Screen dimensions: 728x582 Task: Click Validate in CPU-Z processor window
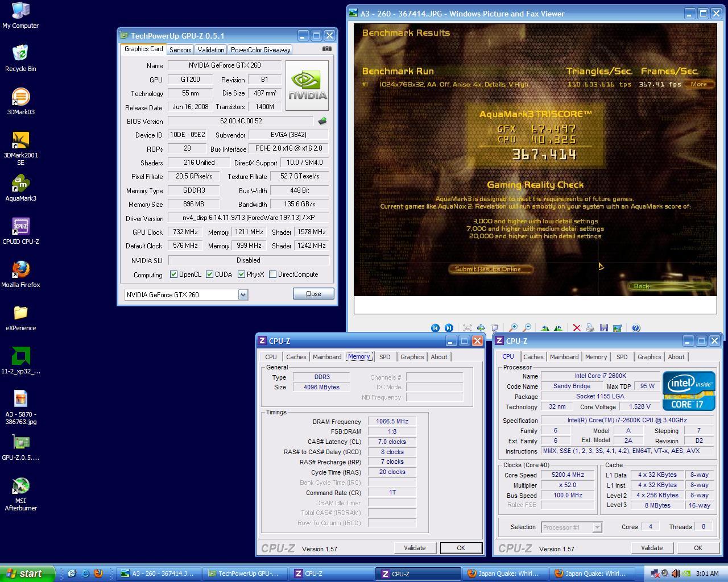pyautogui.click(x=652, y=548)
